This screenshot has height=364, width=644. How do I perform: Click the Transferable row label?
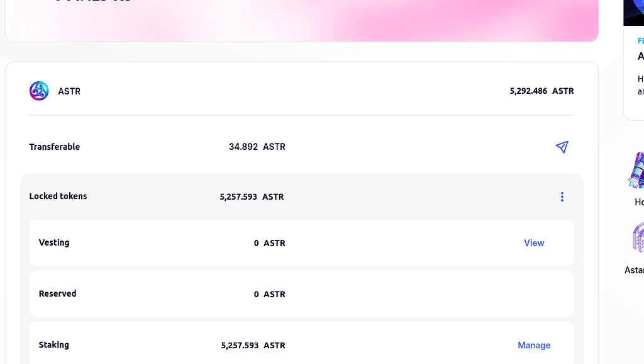(x=54, y=147)
